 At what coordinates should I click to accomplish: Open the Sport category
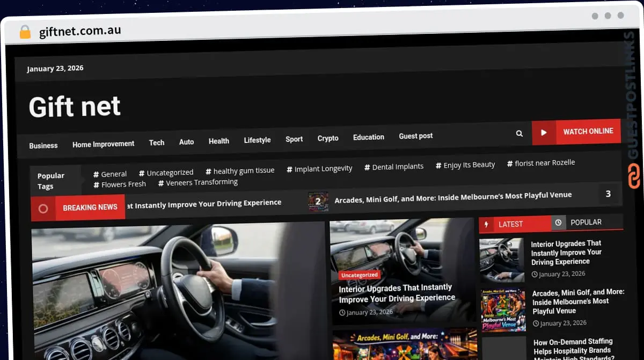[x=294, y=139]
